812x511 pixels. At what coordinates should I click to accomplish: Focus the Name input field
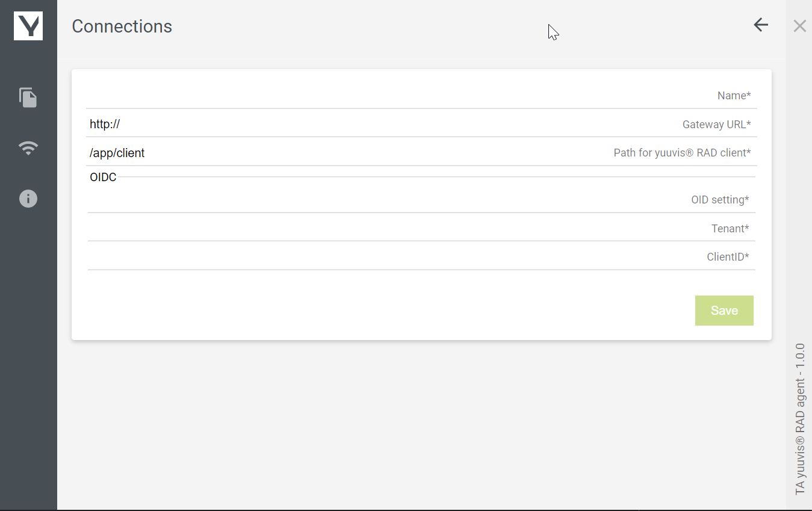397,96
